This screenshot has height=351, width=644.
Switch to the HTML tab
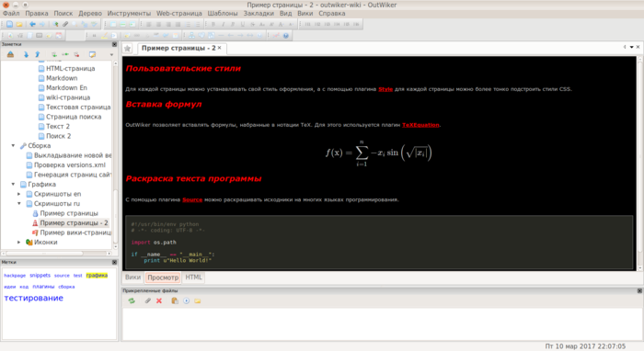click(193, 277)
